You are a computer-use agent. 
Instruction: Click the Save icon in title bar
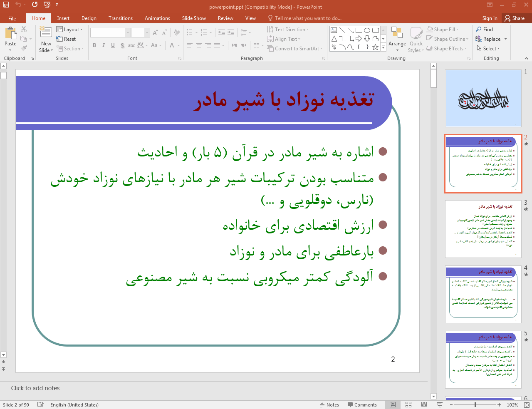pos(6,5)
